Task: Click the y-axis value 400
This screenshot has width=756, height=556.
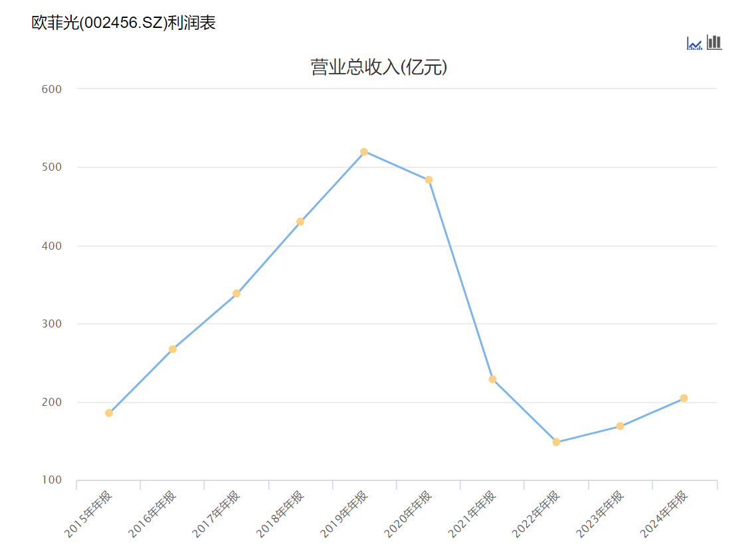Action: [x=52, y=246]
